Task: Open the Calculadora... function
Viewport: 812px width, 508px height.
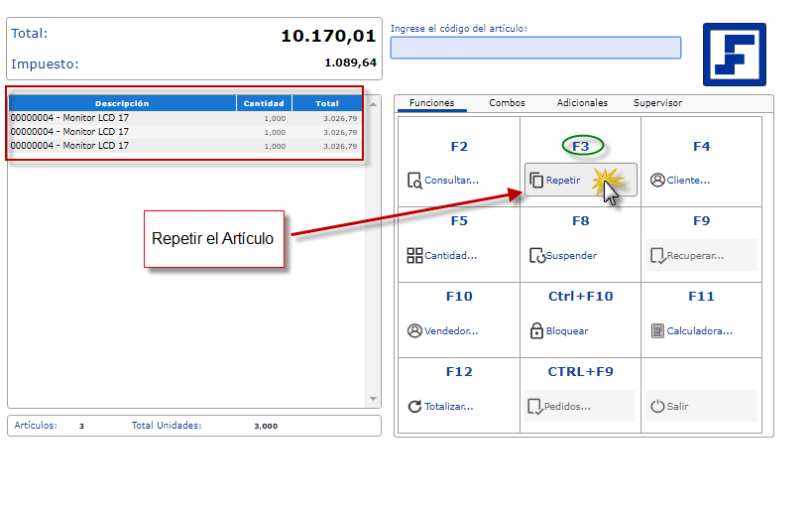Action: (700, 330)
